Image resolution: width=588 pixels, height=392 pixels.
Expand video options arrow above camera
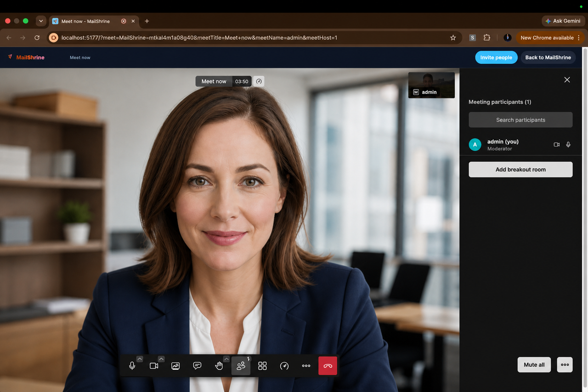pos(161,359)
